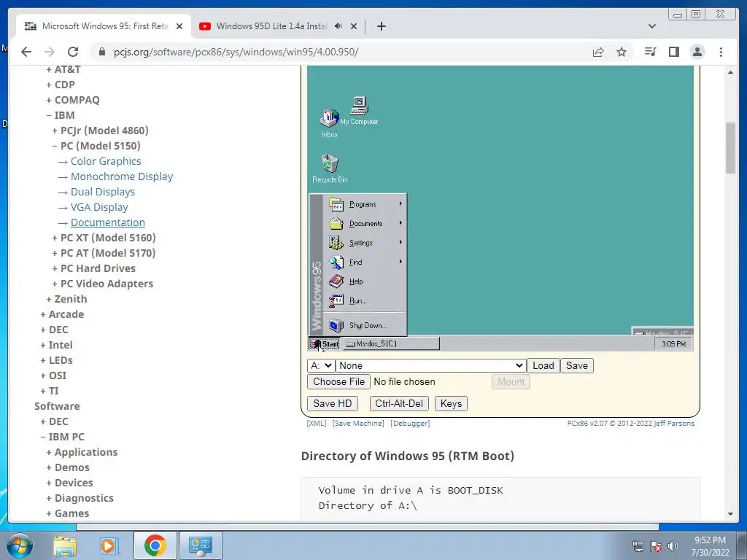Expand PC Video Adapters
Image resolution: width=747 pixels, height=560 pixels.
102,284
